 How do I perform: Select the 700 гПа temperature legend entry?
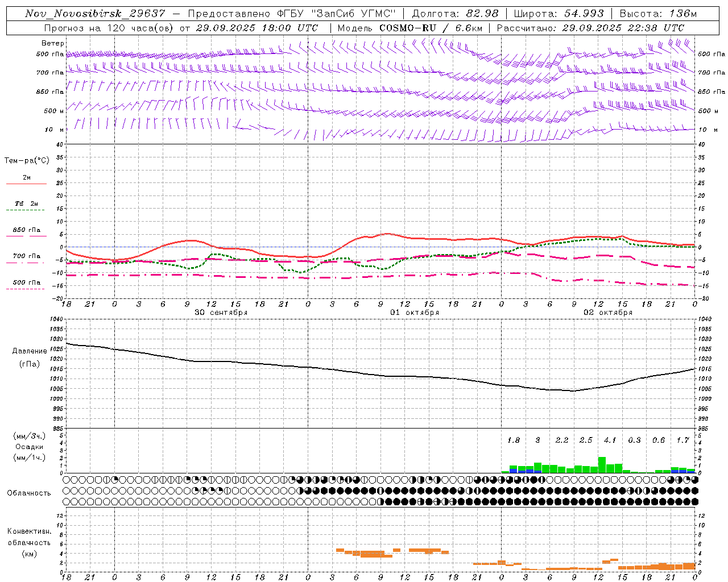[27, 256]
